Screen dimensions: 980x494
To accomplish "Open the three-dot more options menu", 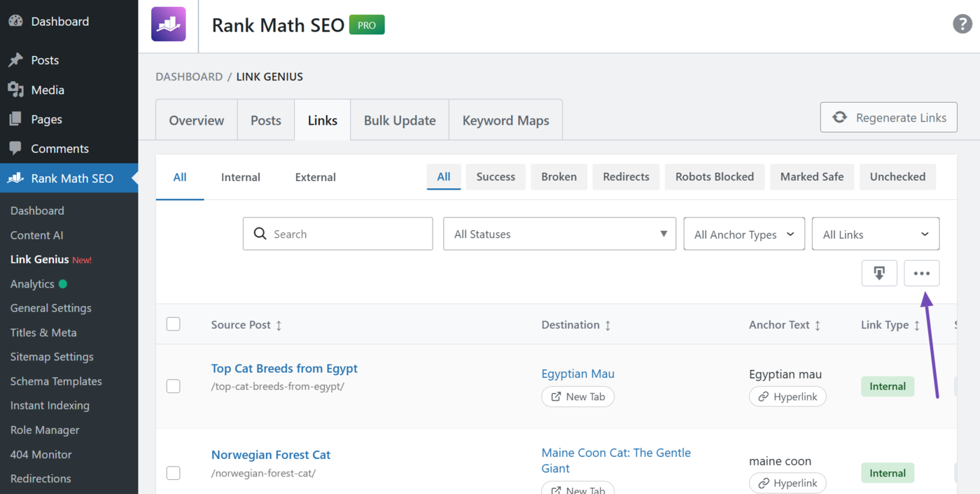I will point(921,273).
